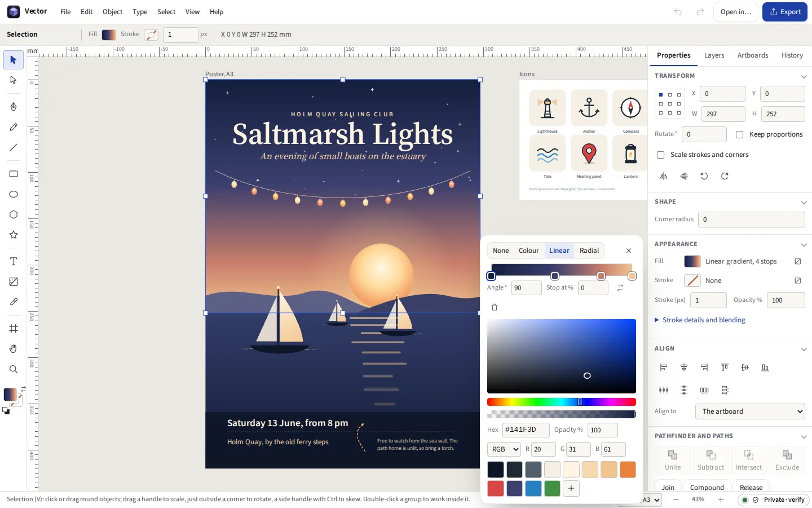This screenshot has width=812, height=508.
Task: Select the Pen tool
Action: [x=14, y=107]
